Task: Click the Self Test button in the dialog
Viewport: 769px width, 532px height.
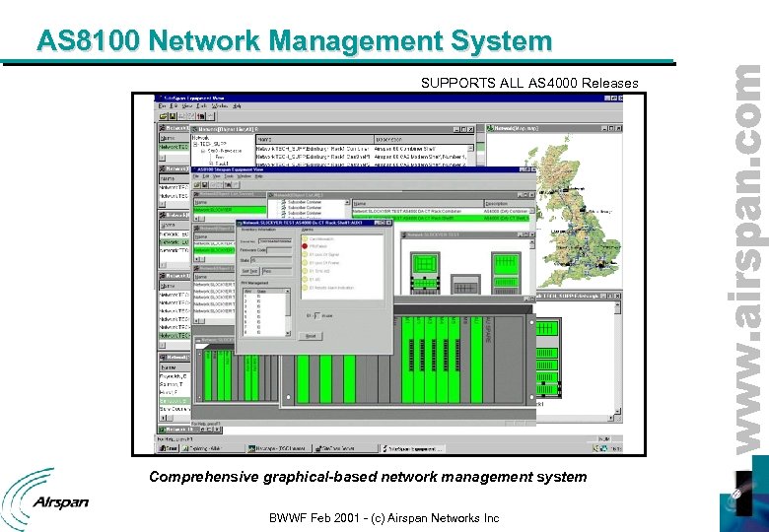Action: [249, 271]
